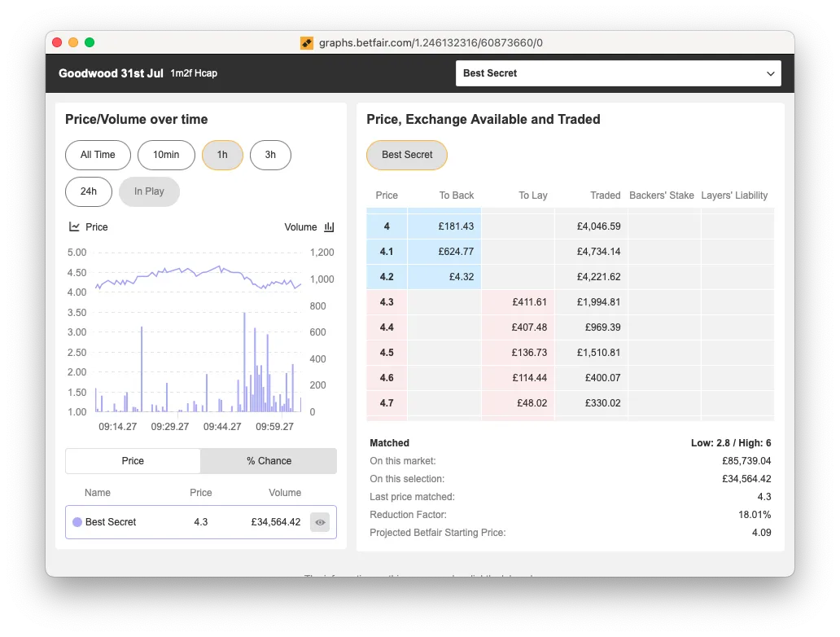
Task: Click the £4,221.62 traded value
Action: 598,277
